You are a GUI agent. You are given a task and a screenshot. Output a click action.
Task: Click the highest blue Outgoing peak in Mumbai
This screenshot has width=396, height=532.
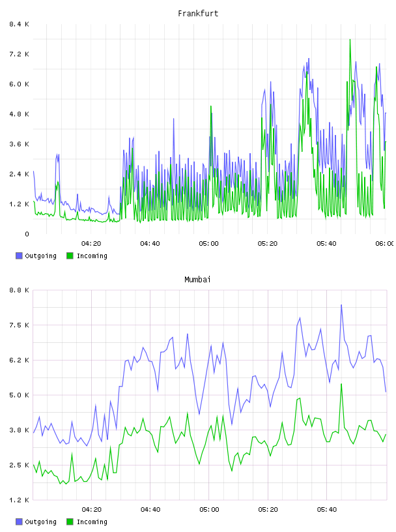coord(341,305)
